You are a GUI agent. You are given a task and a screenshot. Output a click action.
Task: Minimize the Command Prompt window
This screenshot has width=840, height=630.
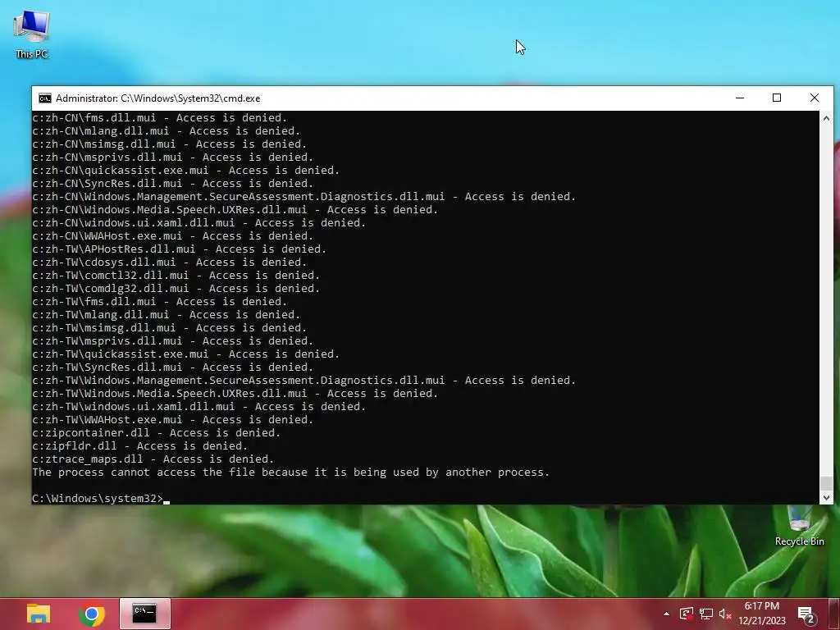[740, 98]
